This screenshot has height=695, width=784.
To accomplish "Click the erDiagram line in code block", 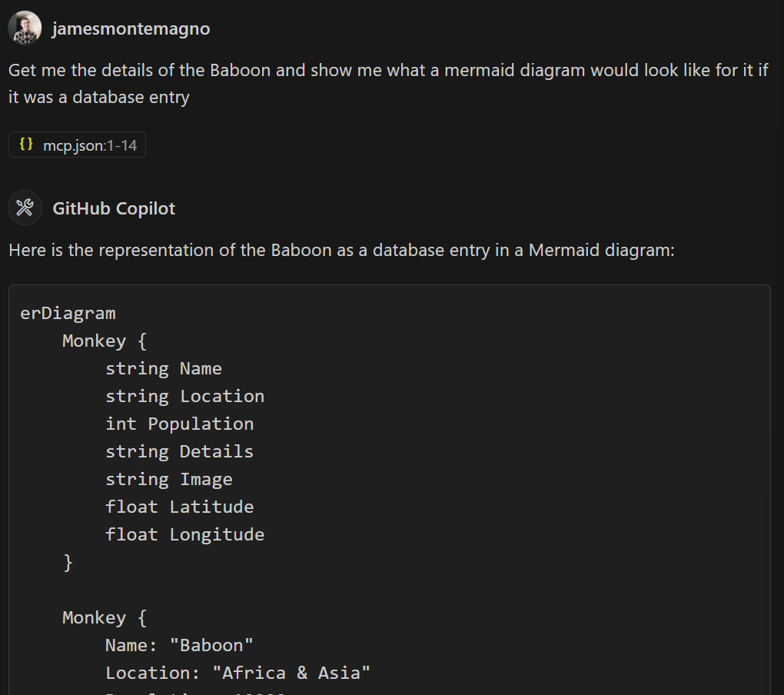I will [x=68, y=314].
